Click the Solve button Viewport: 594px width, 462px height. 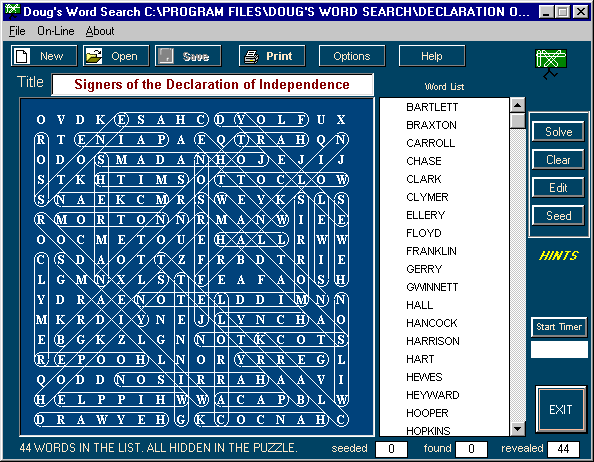coord(558,131)
